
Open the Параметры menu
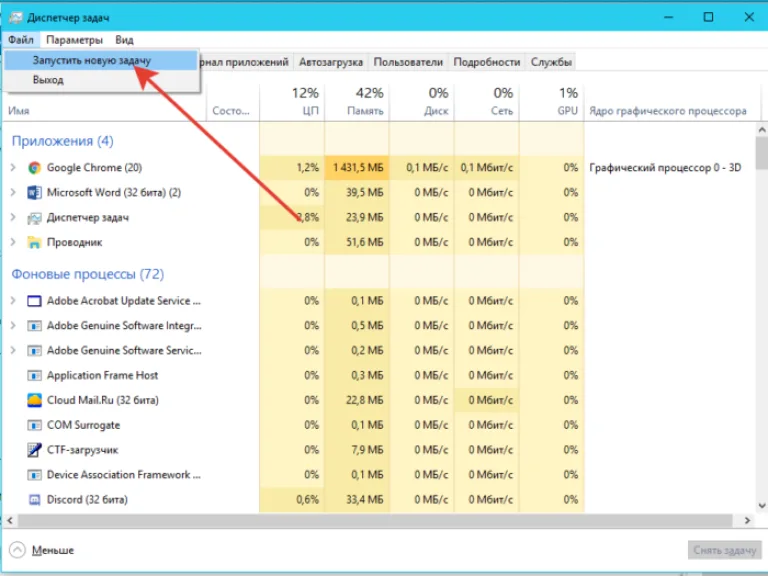(74, 40)
